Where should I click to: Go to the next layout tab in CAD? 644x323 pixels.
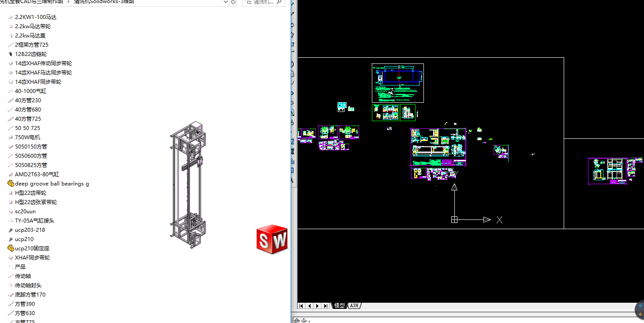[x=317, y=306]
